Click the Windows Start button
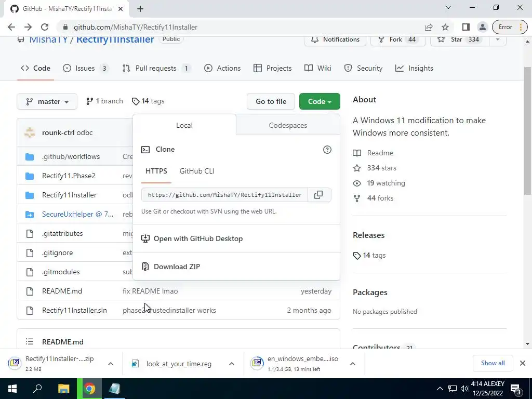This screenshot has height=399, width=532. coord(12,389)
